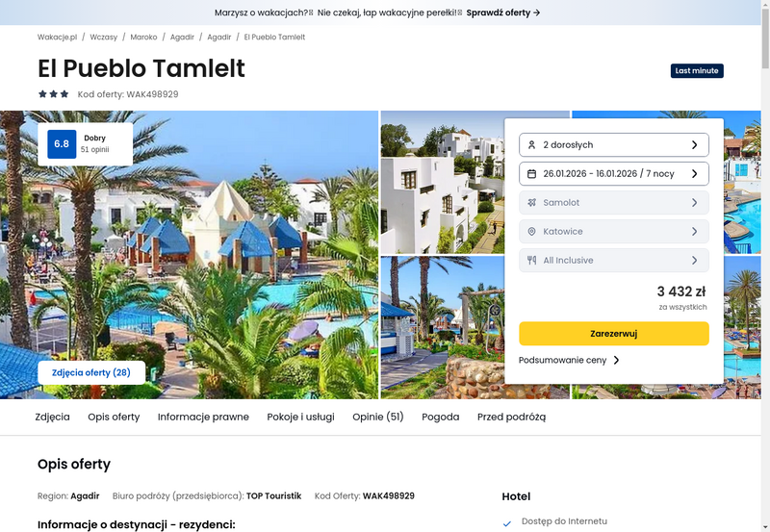Click the blue 6.8 rating badge
Viewport: 770px width, 532px height.
coord(62,143)
